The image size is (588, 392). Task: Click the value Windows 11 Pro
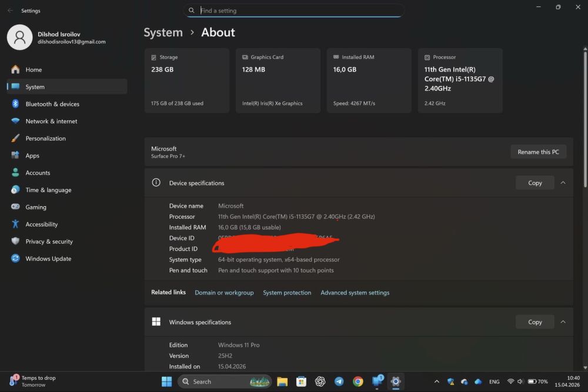239,345
